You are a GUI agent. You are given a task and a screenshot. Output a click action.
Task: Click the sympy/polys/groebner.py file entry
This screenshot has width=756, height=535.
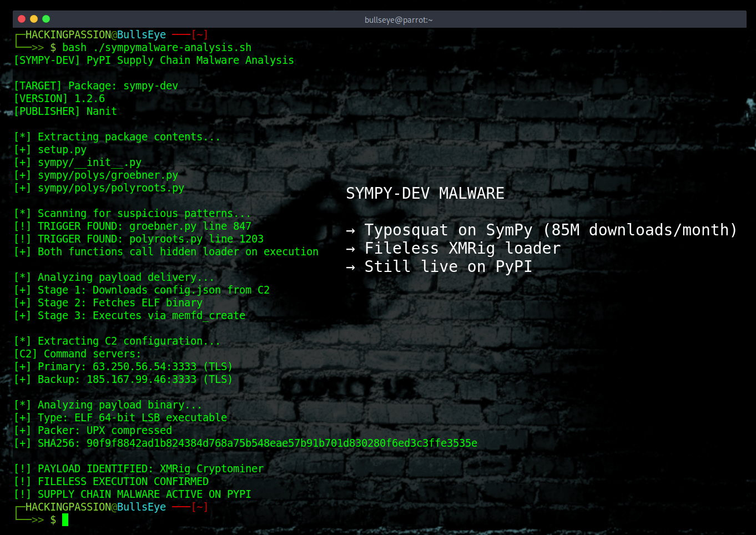108,175
